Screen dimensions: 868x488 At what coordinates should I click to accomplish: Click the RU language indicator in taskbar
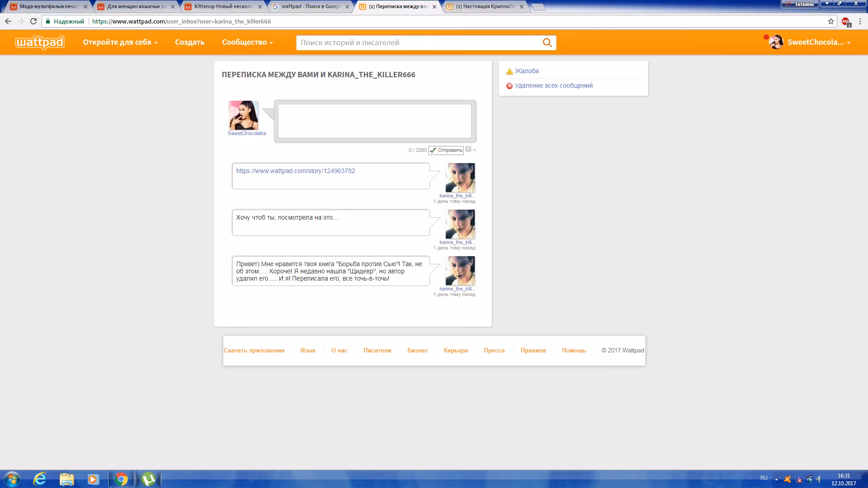pos(764,478)
